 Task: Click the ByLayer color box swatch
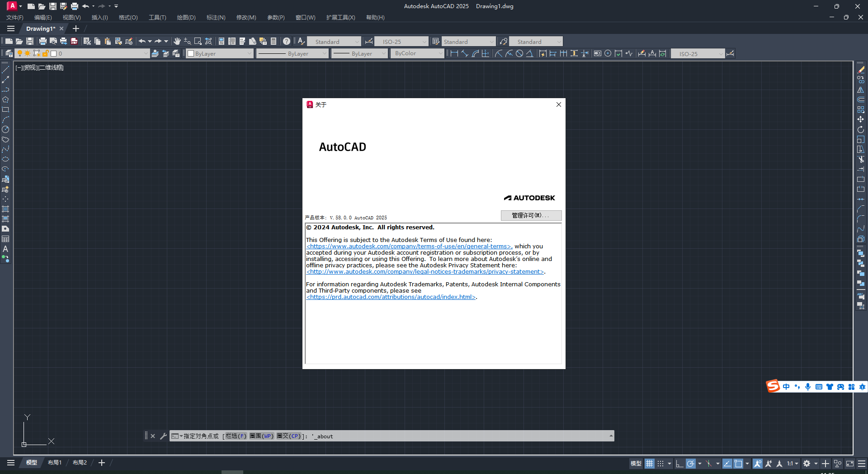coord(191,53)
